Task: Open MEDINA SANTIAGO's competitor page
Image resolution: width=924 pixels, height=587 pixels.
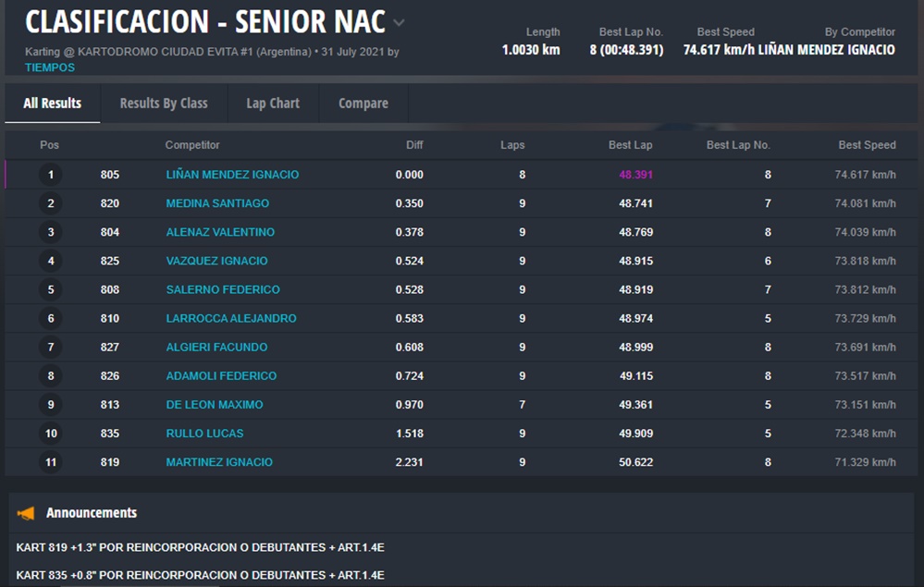Action: (217, 203)
